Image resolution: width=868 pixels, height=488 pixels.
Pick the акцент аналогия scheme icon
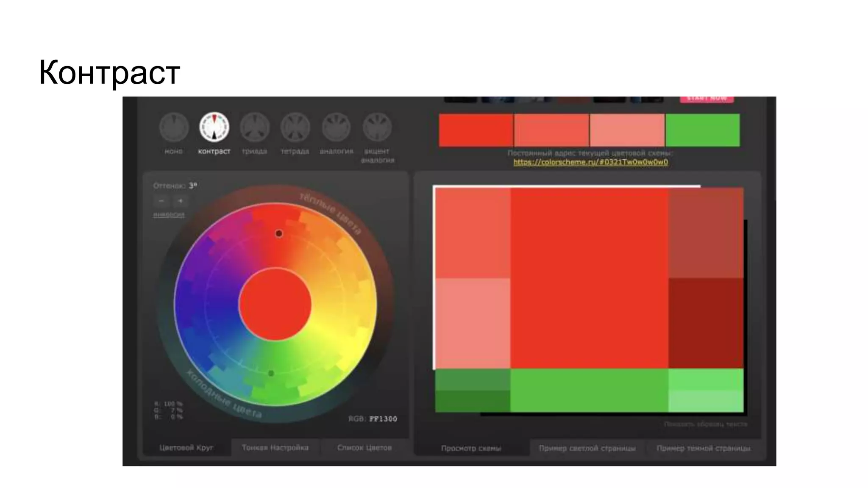[377, 128]
